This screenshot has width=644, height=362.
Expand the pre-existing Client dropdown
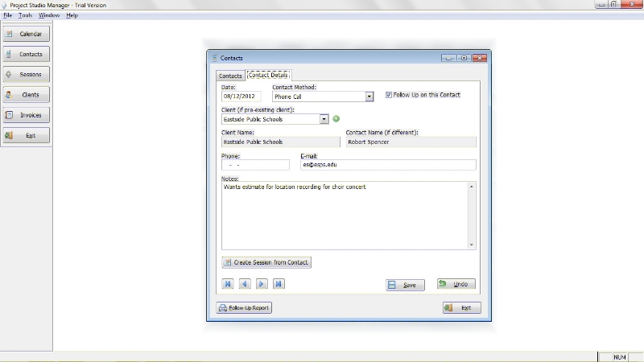click(324, 119)
